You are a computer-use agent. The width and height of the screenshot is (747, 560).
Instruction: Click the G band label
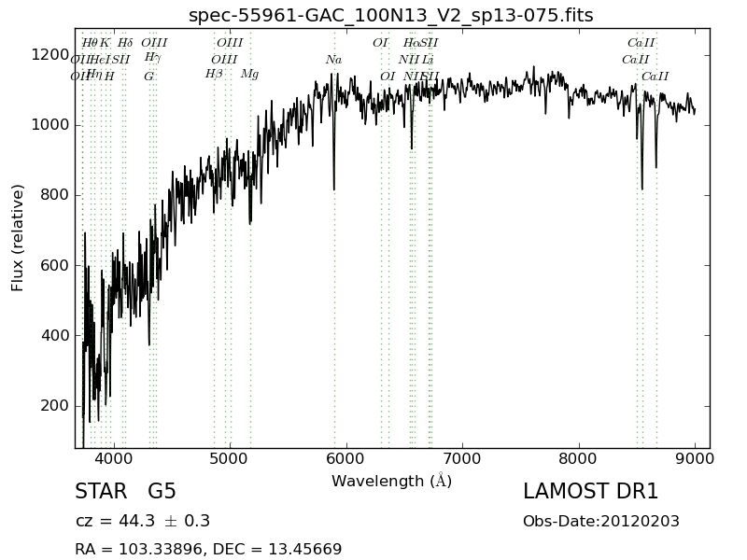[x=148, y=77]
